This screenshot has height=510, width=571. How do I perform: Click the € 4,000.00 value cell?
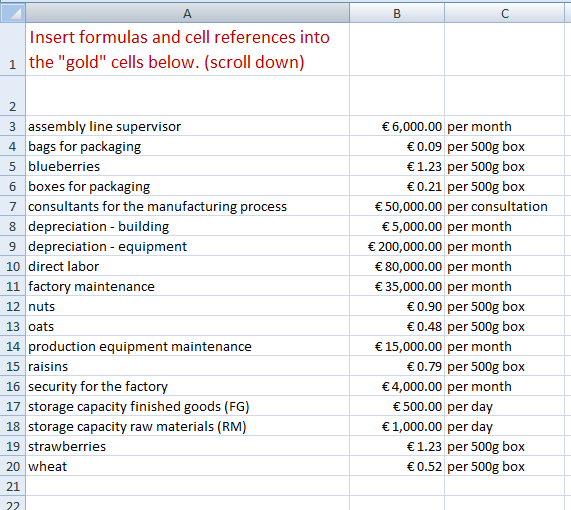click(x=397, y=386)
